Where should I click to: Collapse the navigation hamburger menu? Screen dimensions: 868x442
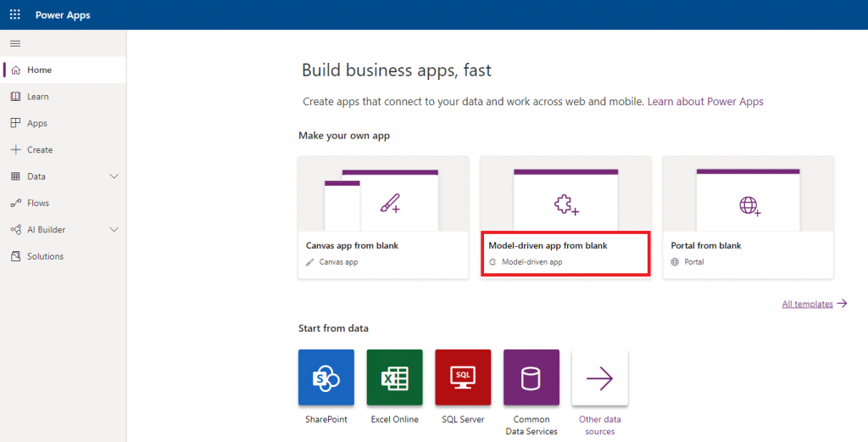[x=15, y=44]
